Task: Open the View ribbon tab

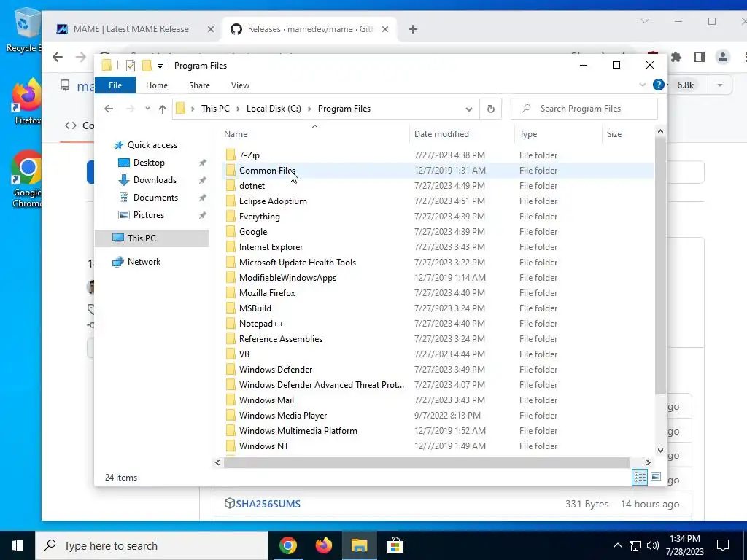Action: pos(240,85)
